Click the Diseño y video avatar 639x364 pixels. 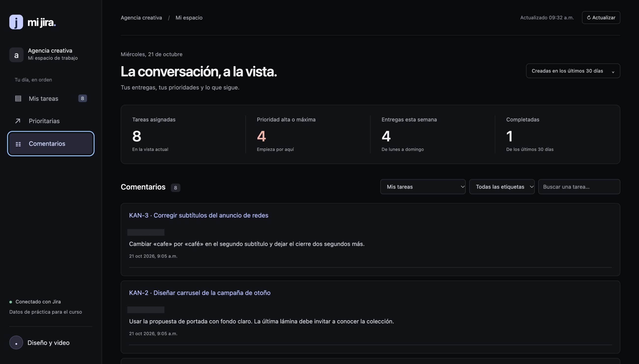(x=16, y=343)
